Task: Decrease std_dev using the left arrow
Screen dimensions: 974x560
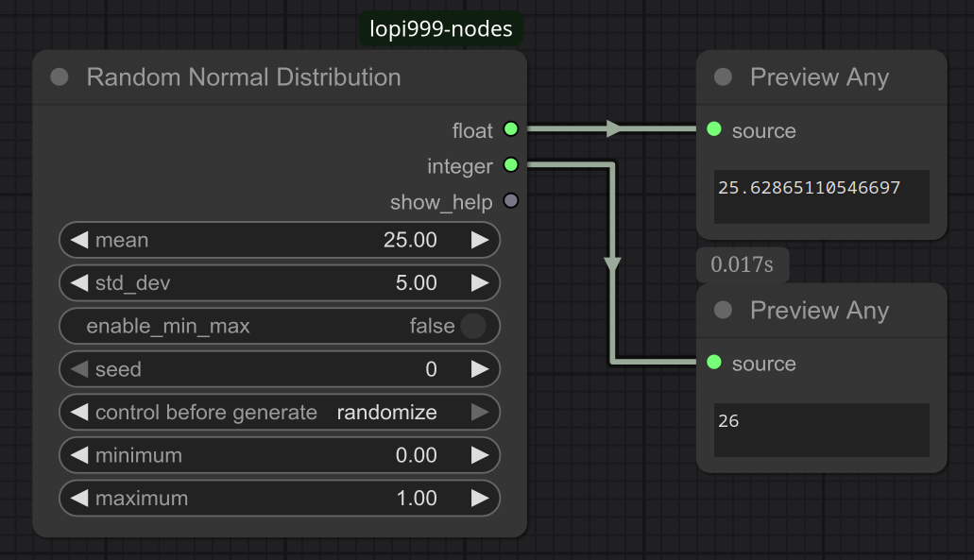Action: (79, 283)
